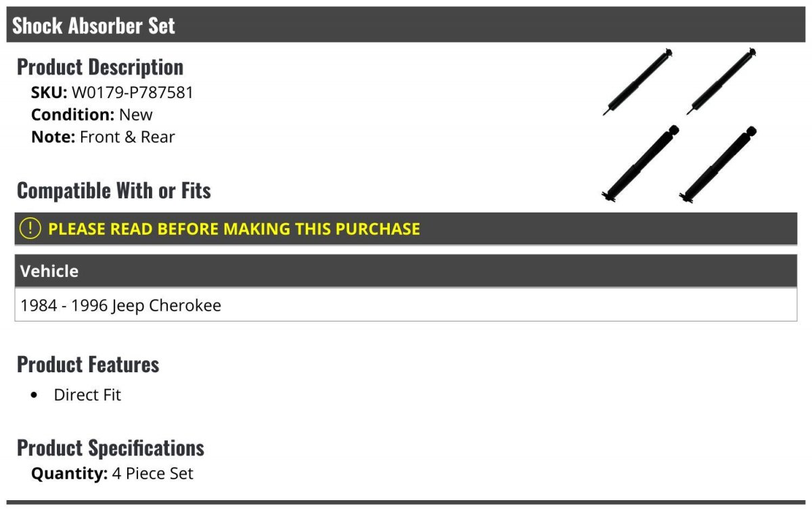This screenshot has width=812, height=511.
Task: Select the bottom-left shock absorber image
Action: [x=640, y=164]
